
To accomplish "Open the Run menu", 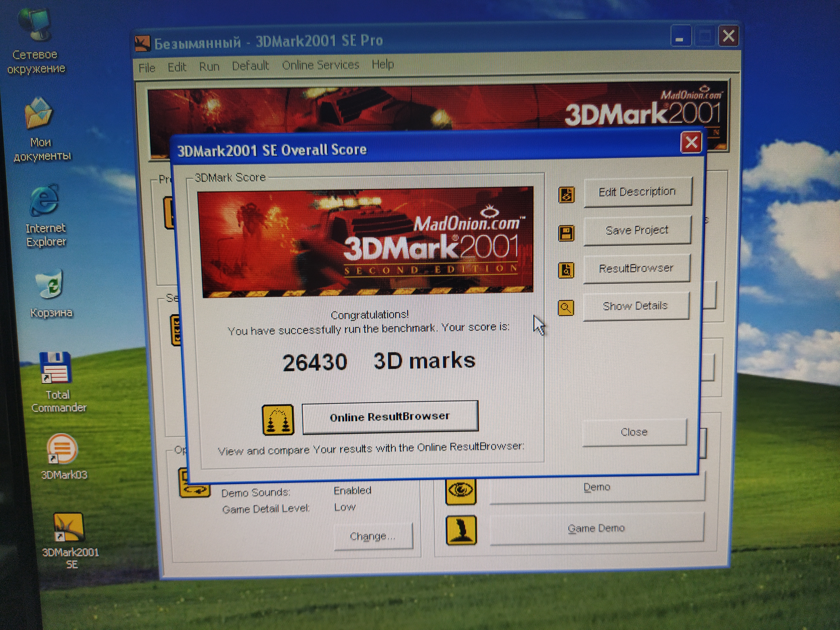I will (209, 67).
